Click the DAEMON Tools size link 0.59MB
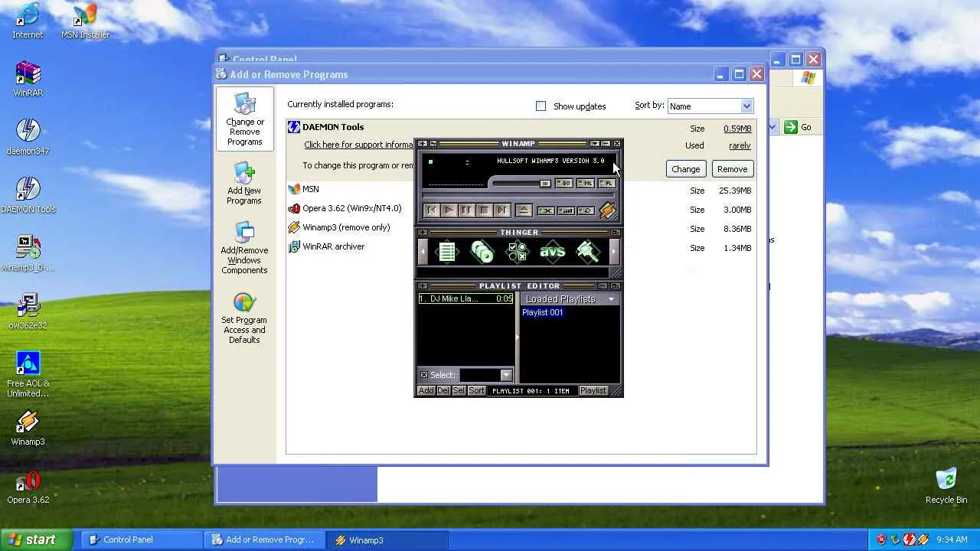The height and width of the screenshot is (551, 980). tap(737, 129)
